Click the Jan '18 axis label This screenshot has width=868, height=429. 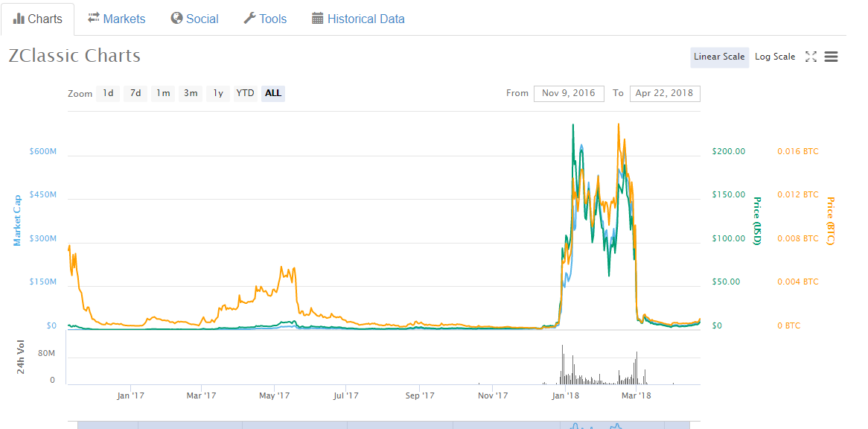[565, 395]
